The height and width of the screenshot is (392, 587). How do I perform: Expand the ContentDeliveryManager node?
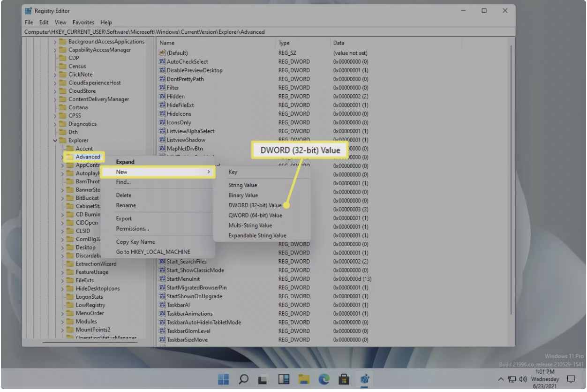55,99
